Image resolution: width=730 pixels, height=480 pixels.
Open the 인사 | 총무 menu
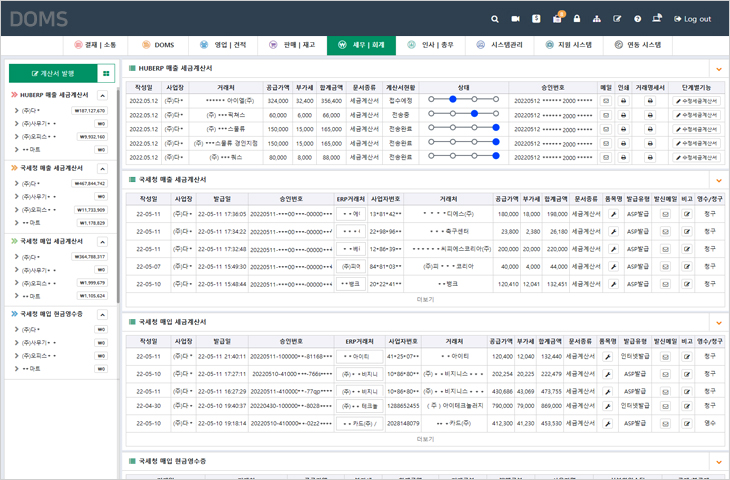[x=430, y=45]
